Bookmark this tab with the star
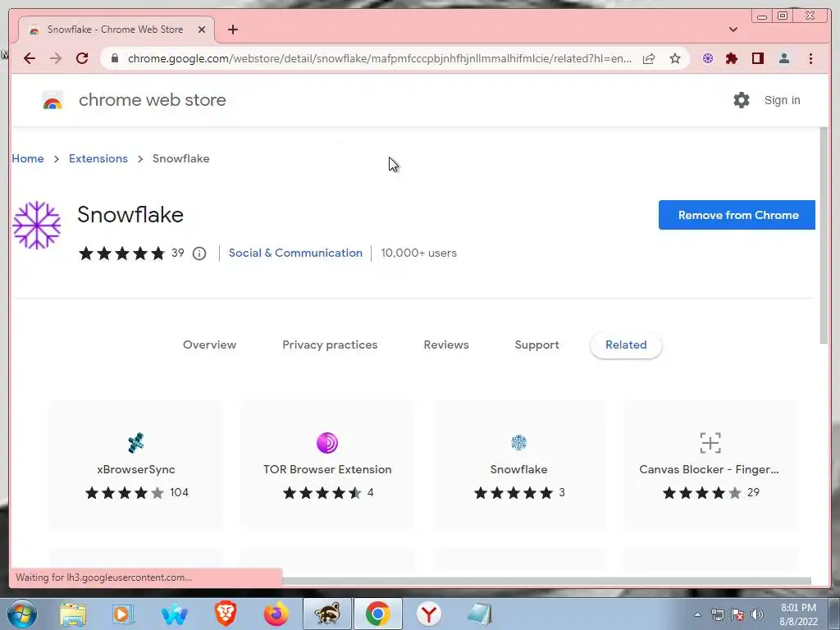The image size is (840, 630). (675, 58)
